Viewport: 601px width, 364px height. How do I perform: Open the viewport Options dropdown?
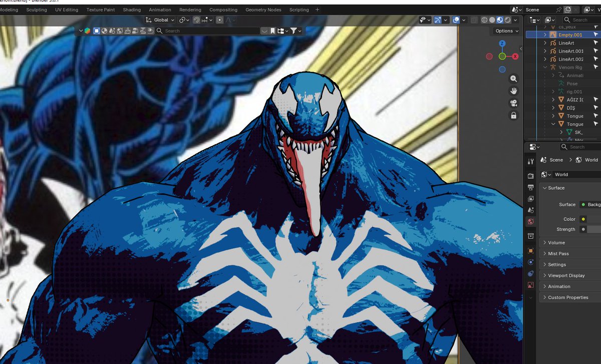(x=506, y=31)
